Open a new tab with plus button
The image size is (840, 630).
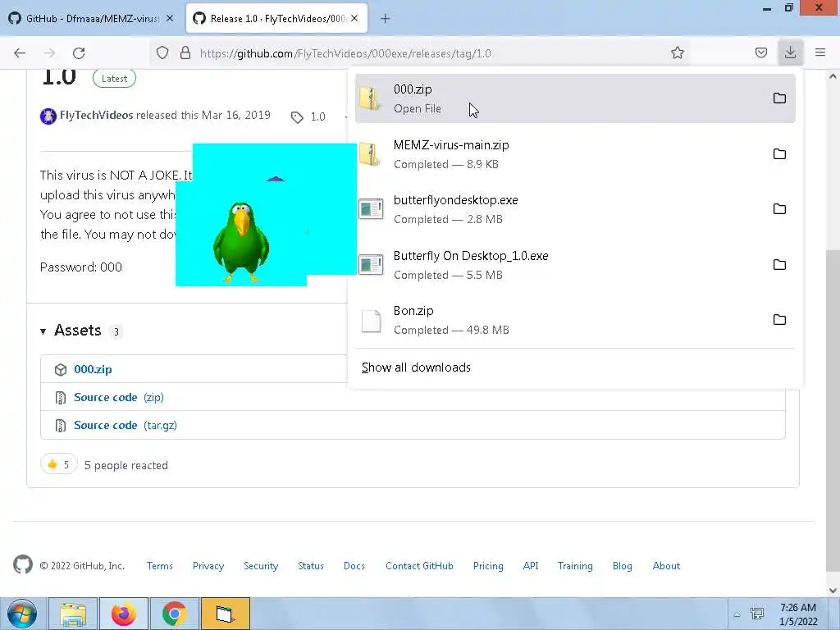(386, 19)
